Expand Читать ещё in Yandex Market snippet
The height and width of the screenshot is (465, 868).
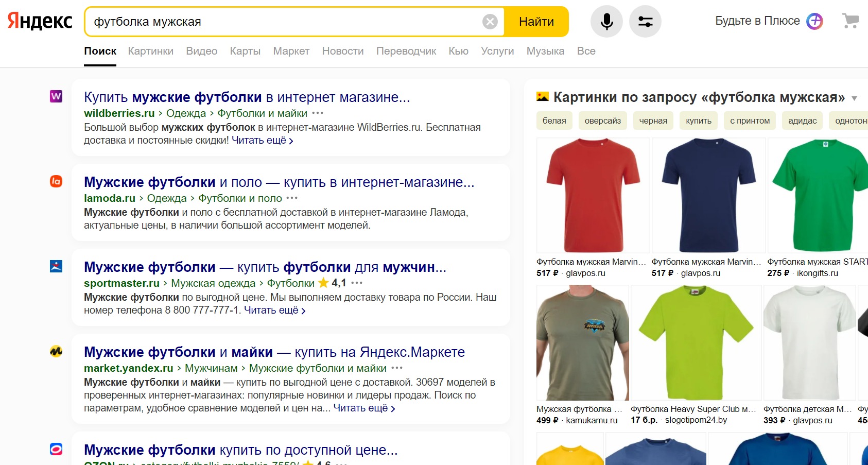tap(364, 408)
